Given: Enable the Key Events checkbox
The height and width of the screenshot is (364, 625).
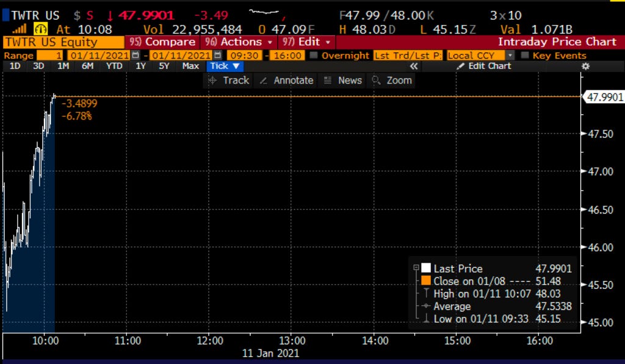Looking at the screenshot, I should 524,55.
